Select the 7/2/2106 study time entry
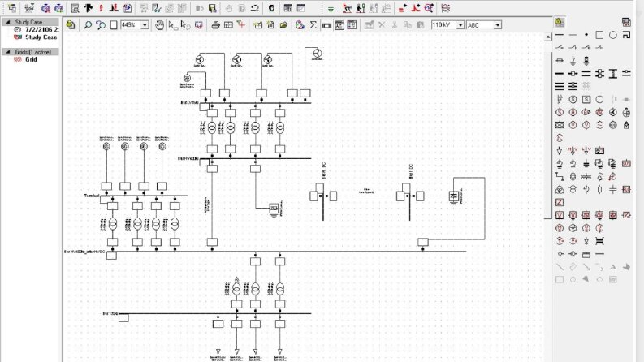Screen dimensions: 644x362 (37, 29)
